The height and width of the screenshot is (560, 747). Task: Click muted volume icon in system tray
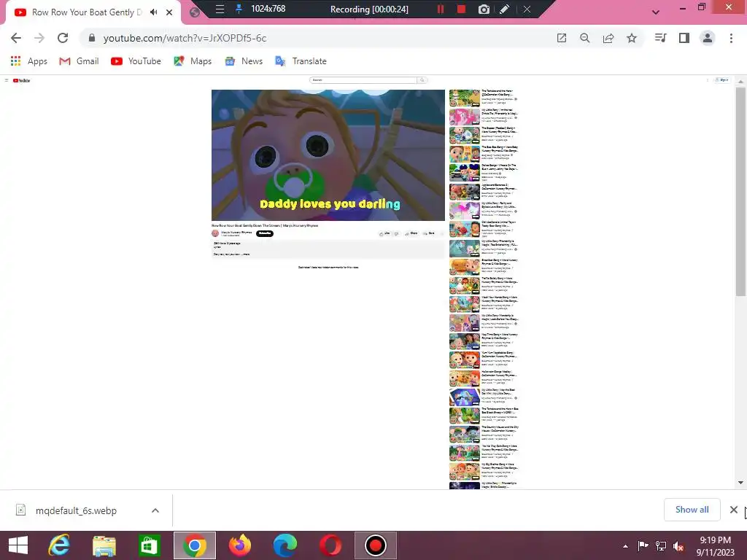(x=678, y=545)
